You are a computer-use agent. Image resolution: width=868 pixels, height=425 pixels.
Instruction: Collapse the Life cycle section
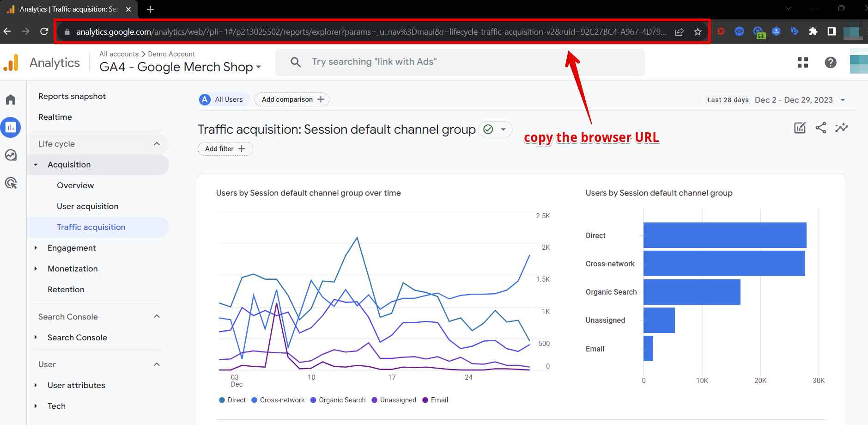click(157, 143)
